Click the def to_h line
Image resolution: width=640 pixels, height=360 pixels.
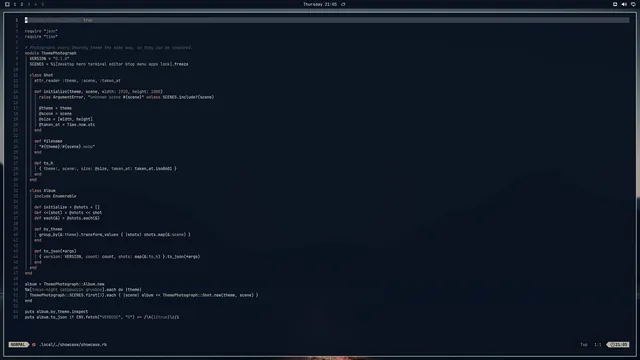tap(44, 163)
